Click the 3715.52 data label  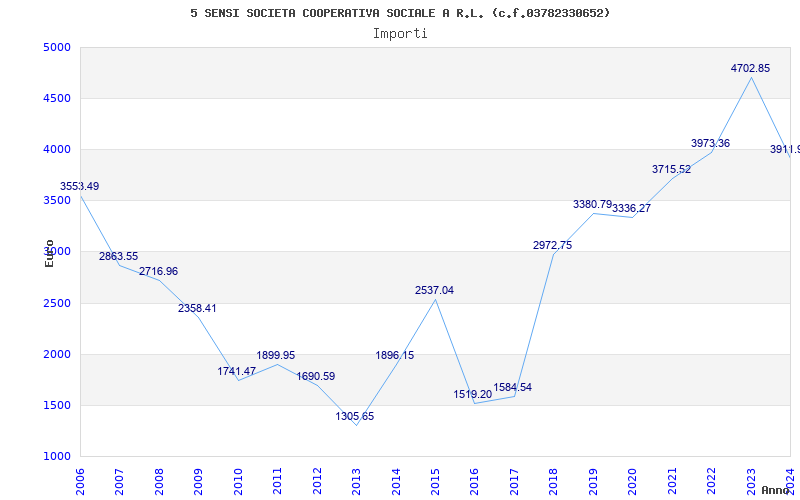671,169
